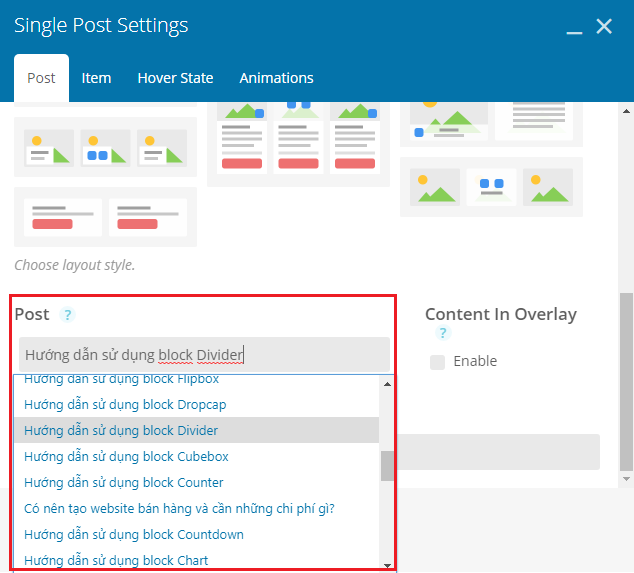The height and width of the screenshot is (573, 634).
Task: Close the Single Post Settings dialog
Action: (x=604, y=27)
